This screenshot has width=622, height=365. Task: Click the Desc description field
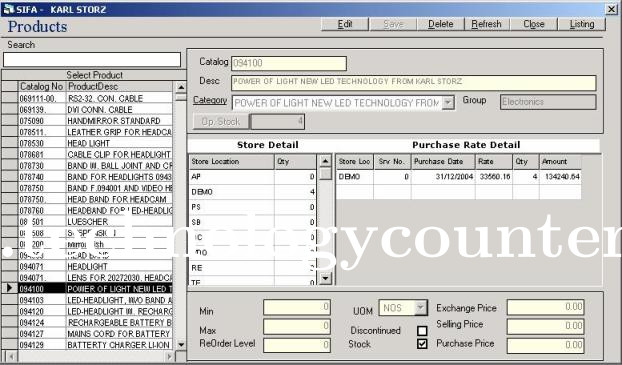click(413, 83)
